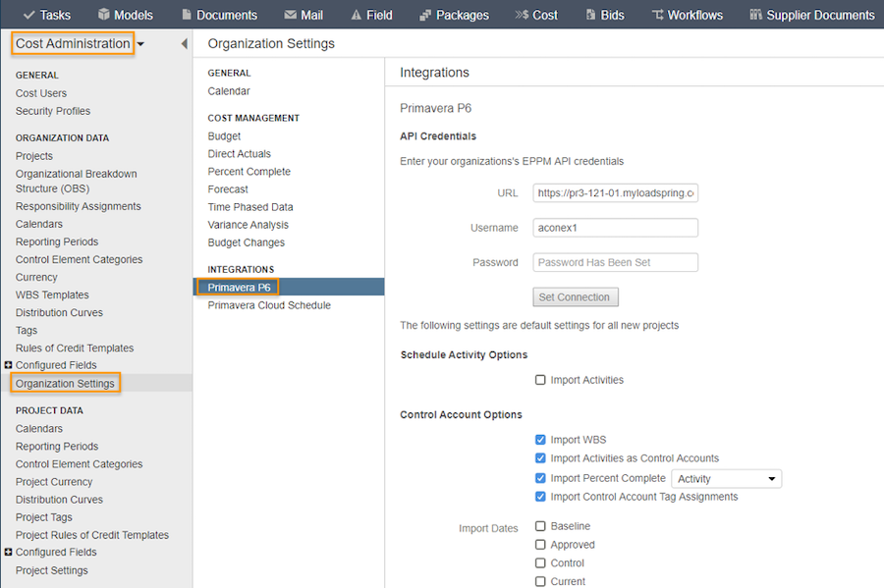Open Bids in the top navigation

pos(605,15)
